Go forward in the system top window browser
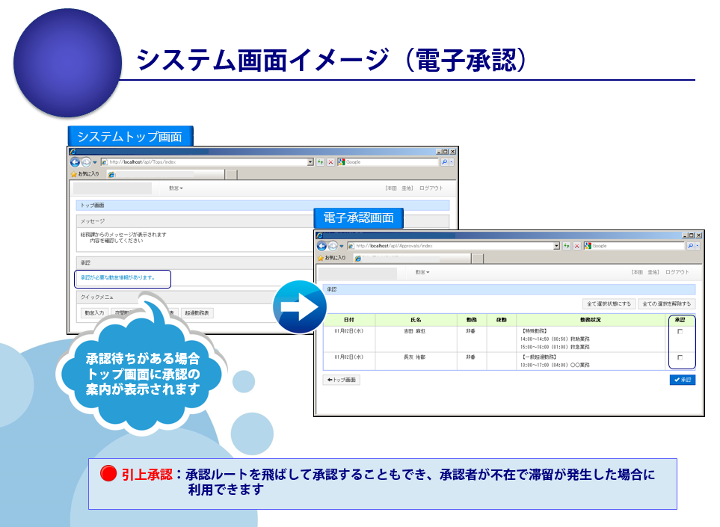 (x=85, y=162)
